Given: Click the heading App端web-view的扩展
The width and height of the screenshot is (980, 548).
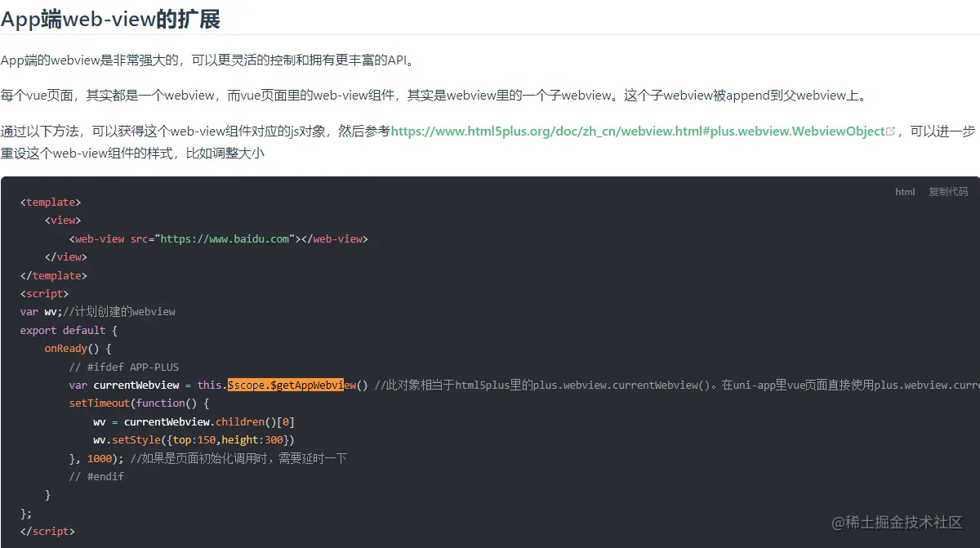Looking at the screenshot, I should (x=110, y=18).
